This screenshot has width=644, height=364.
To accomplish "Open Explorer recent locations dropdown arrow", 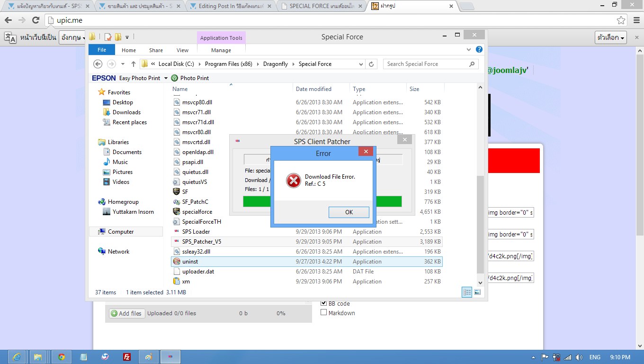I will coord(123,64).
